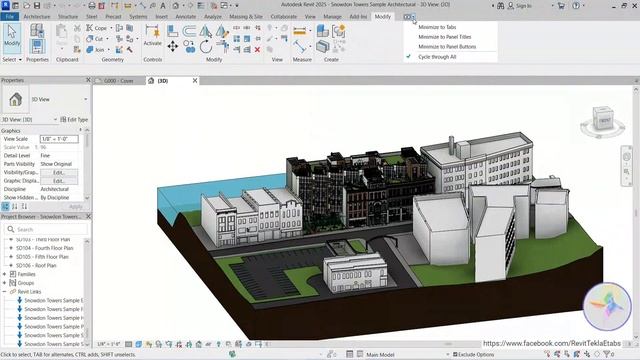Image resolution: width=640 pixels, height=360 pixels.
Task: Click the Text tool in quick access toolbar
Action: coord(163,6)
